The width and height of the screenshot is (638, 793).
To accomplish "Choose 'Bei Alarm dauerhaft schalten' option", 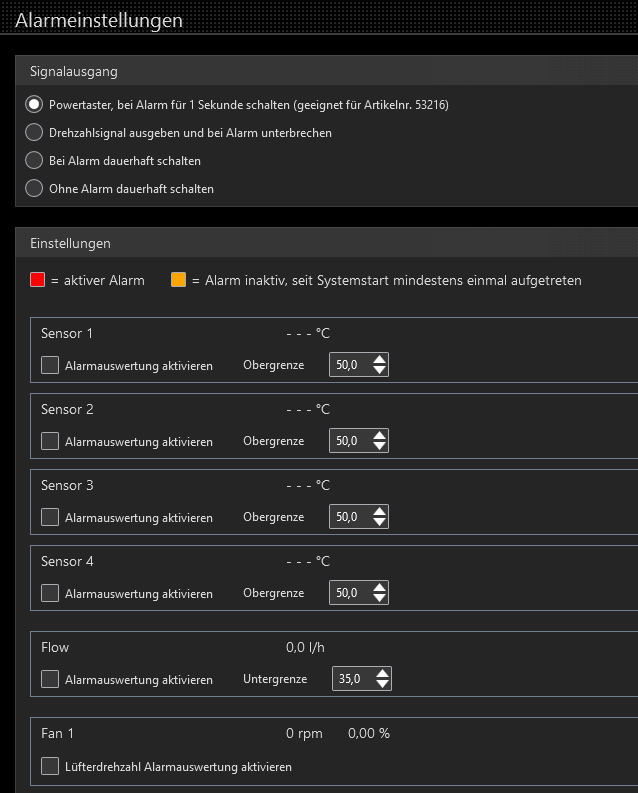I will tap(34, 160).
